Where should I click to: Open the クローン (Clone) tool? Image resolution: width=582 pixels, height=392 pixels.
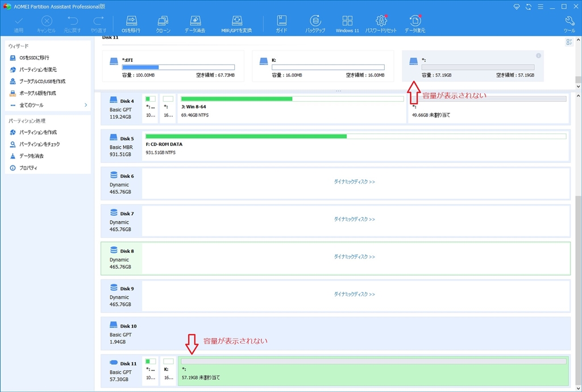[163, 24]
